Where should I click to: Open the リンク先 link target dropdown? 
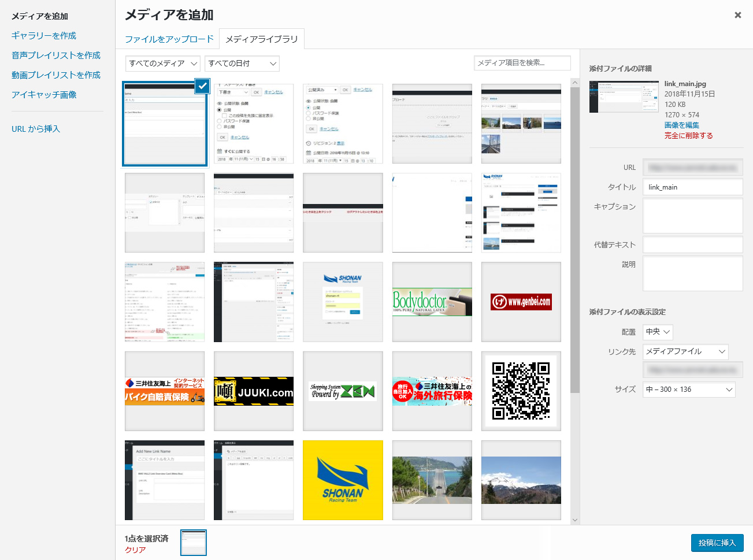click(685, 351)
